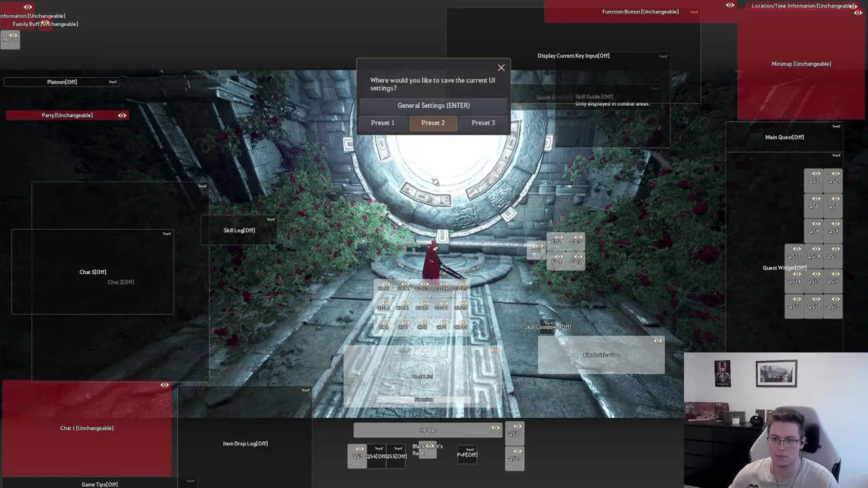Choose Preset 2 save slot
This screenshot has width=868, height=488.
[x=433, y=123]
